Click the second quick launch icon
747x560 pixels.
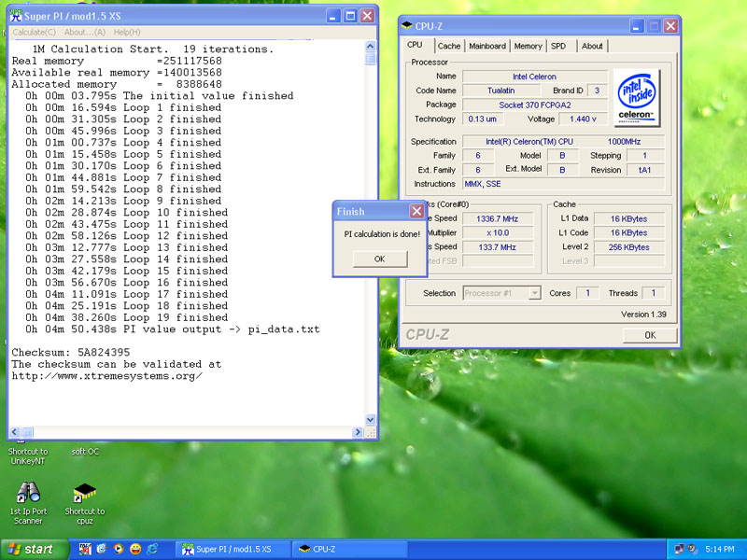point(102,549)
